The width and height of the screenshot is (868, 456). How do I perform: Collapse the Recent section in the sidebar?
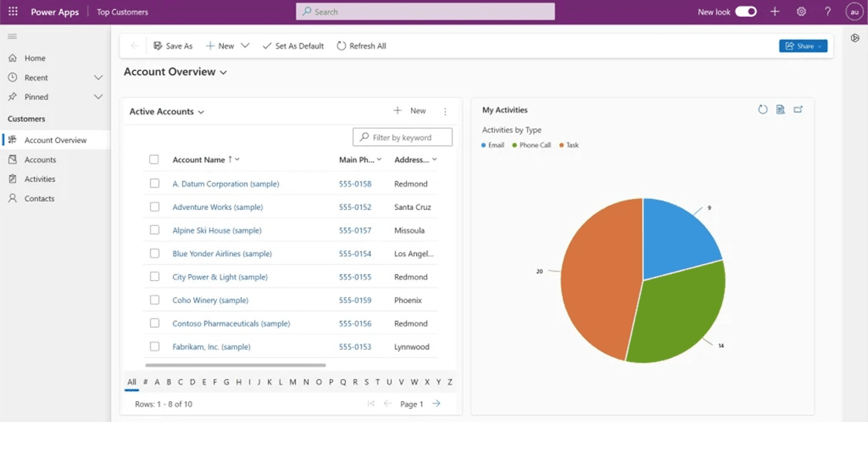(98, 77)
